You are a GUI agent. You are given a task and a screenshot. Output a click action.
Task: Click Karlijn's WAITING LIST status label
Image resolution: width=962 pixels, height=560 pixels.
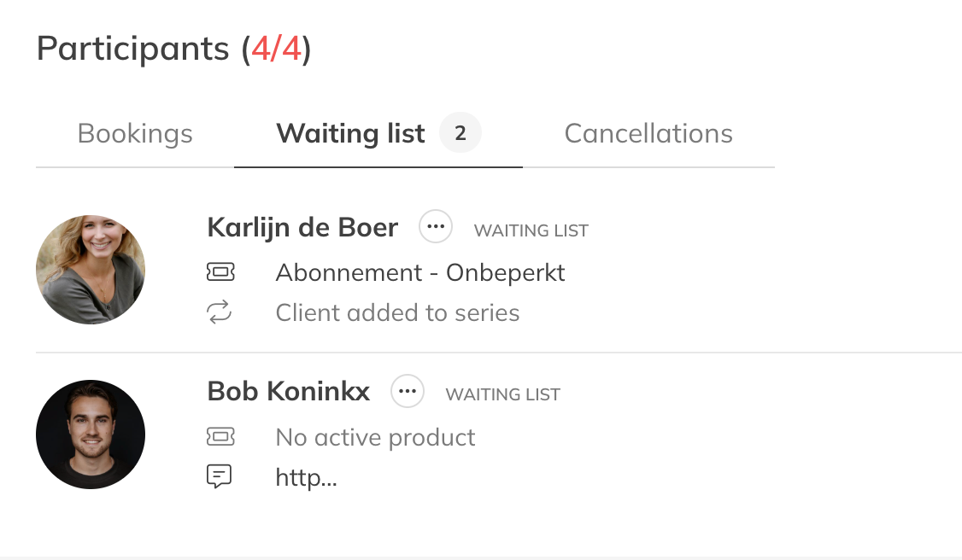click(x=531, y=230)
